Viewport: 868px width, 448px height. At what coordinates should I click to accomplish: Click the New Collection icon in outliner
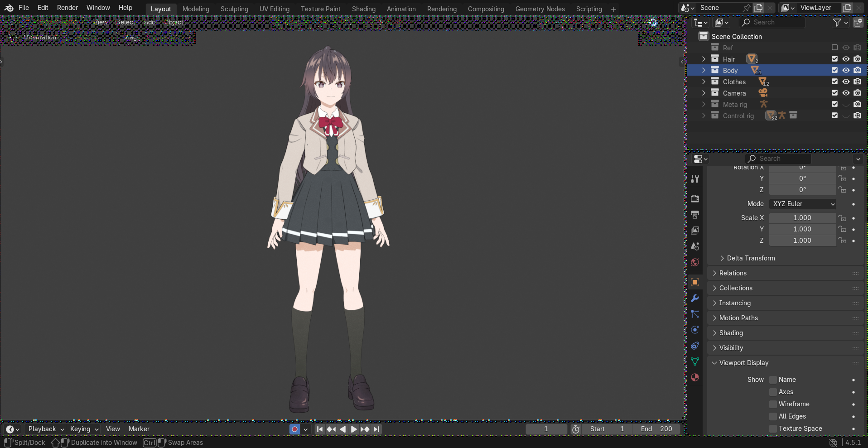[x=858, y=22]
